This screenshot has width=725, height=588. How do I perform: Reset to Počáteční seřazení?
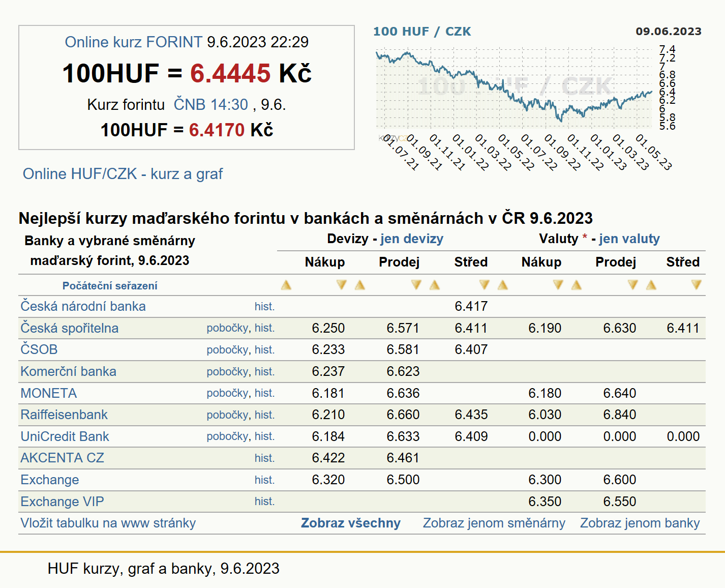coord(110,286)
